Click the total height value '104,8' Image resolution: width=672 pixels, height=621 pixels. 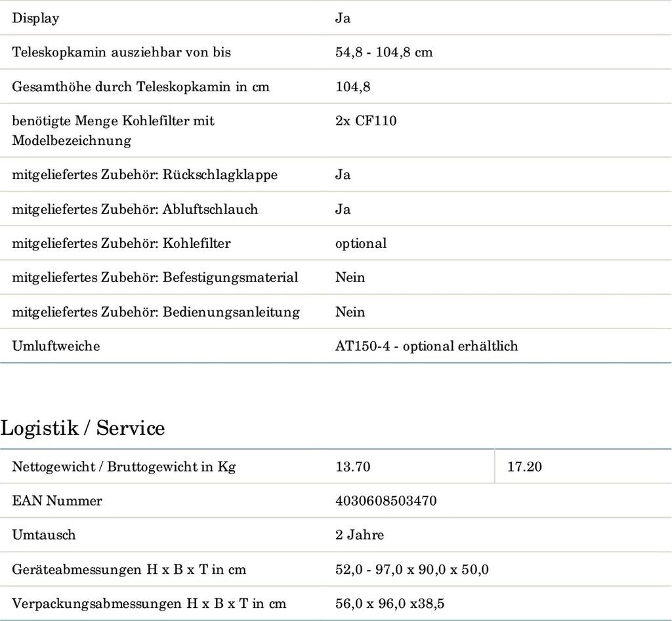click(352, 87)
